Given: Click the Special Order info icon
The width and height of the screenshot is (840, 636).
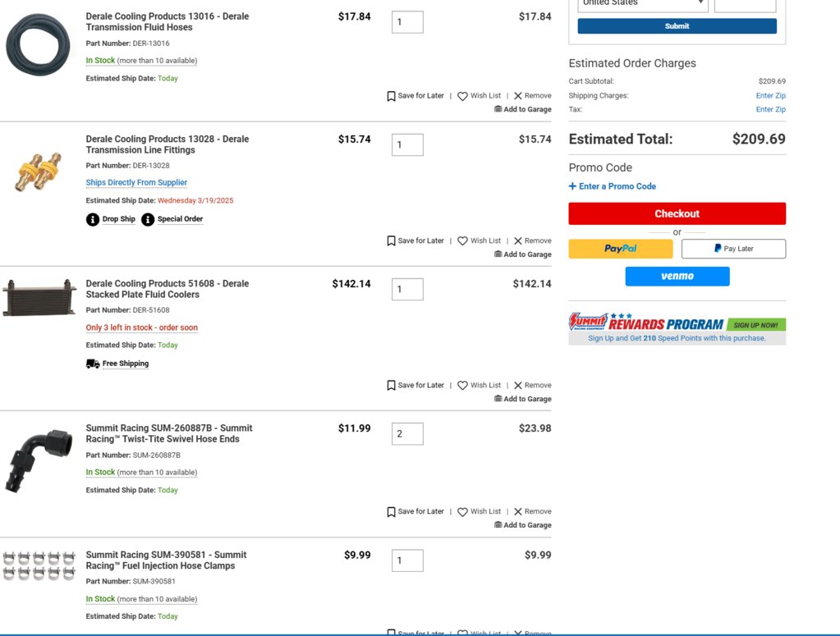Looking at the screenshot, I should (148, 219).
